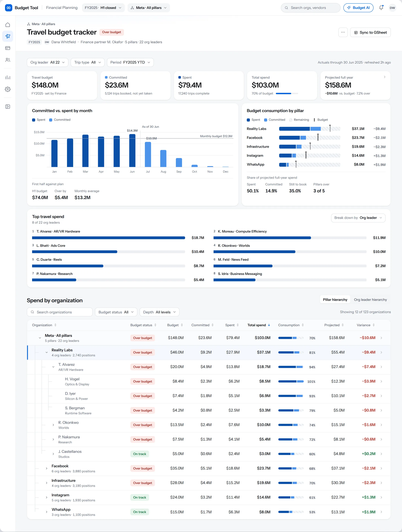Click the Reality Labs pillar consumption bar

pyautogui.click(x=310, y=129)
